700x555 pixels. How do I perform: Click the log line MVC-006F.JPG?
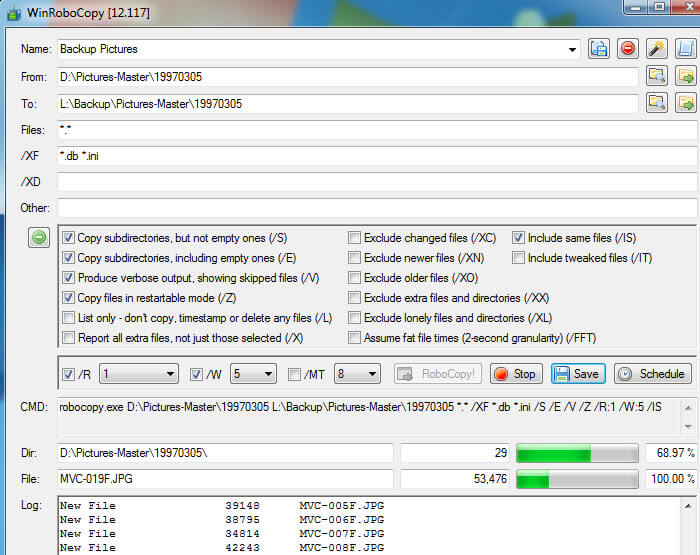click(222, 520)
